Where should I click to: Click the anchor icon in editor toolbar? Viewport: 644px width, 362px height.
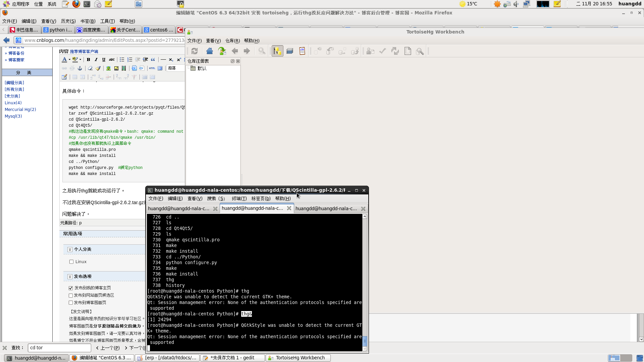80,68
